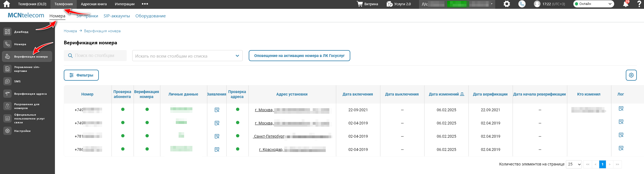Click Кто изменил column header
The image size is (644, 174).
click(x=589, y=94)
